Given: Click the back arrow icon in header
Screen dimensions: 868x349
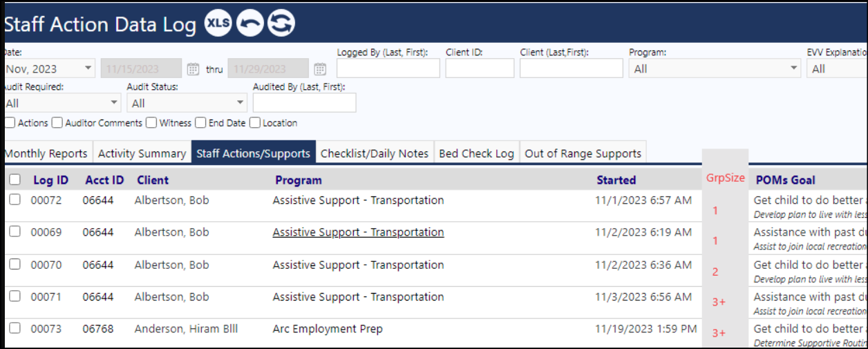Looking at the screenshot, I should (249, 23).
